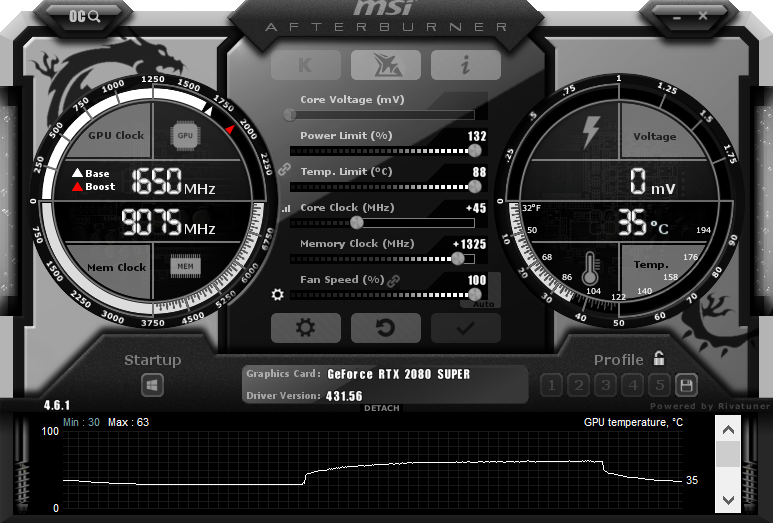Viewport: 773px width, 523px height.
Task: Launch MSI Kombustor with K button
Action: coord(306,65)
